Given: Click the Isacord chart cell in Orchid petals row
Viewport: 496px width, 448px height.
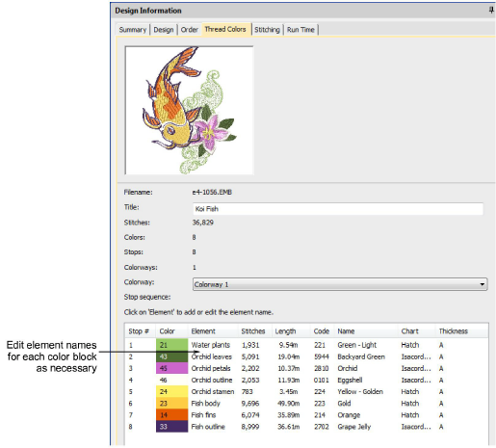Looking at the screenshot, I should click(x=416, y=368).
